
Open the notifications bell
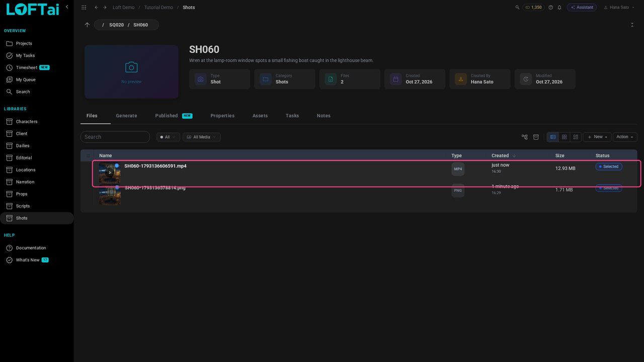pos(559,8)
